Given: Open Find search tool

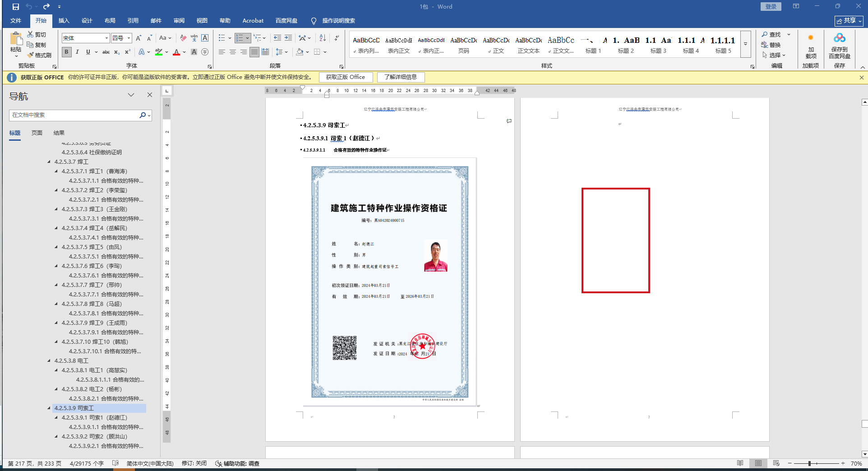Looking at the screenshot, I should 771,34.
